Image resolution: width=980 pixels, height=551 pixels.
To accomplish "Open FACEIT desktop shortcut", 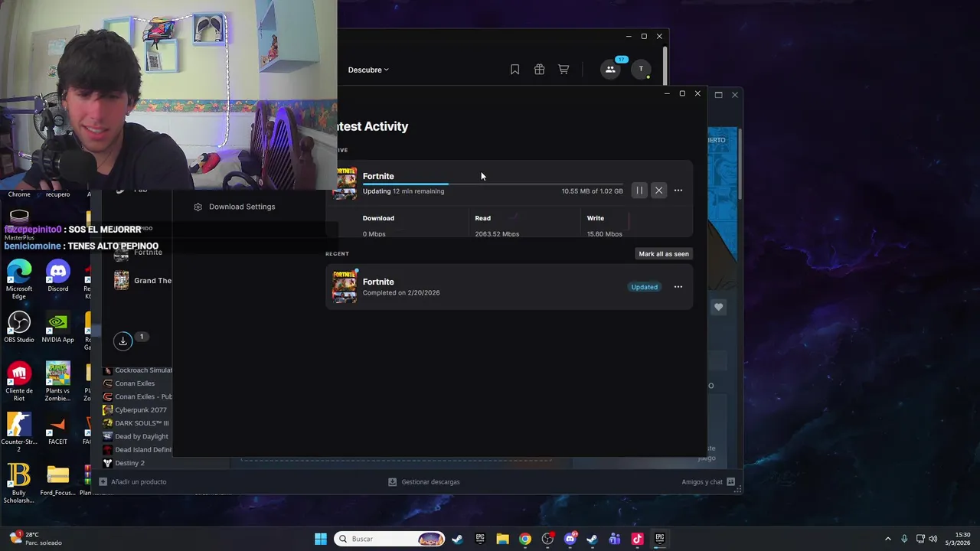I will [58, 430].
